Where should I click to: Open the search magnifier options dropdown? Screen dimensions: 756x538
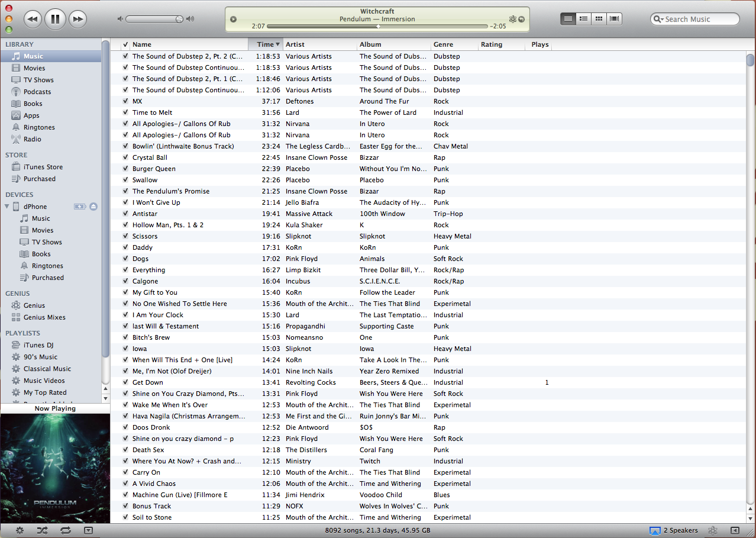(x=658, y=19)
